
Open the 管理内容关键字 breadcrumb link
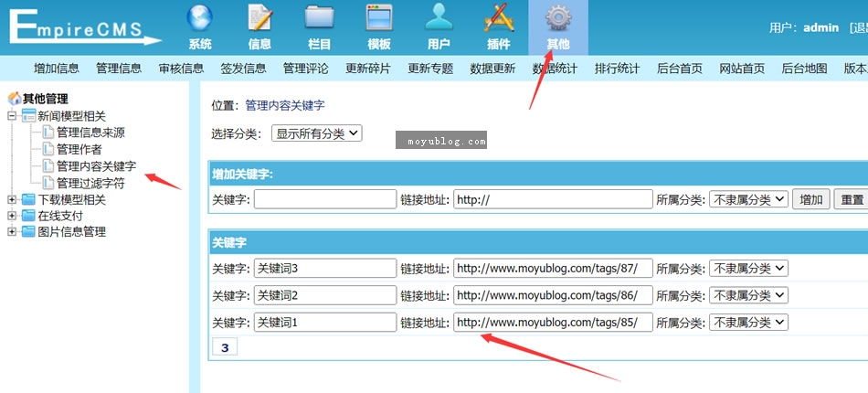click(x=284, y=106)
